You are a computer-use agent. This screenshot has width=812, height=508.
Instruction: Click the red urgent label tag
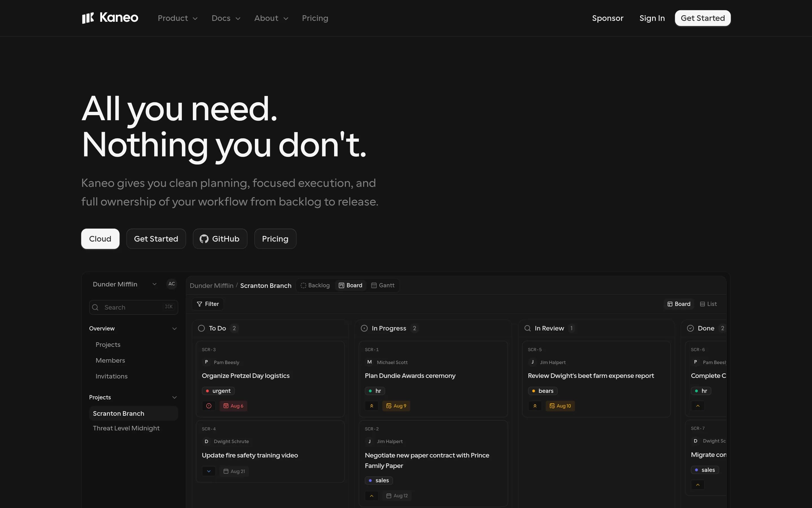[218, 391]
